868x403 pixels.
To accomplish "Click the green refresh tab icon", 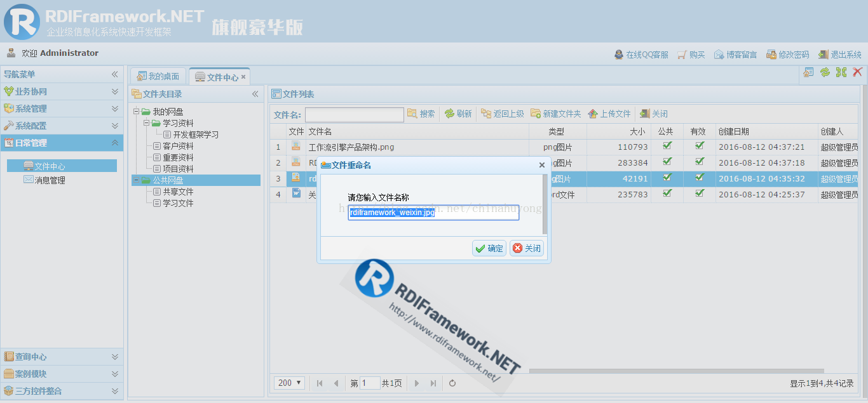I will click(825, 72).
